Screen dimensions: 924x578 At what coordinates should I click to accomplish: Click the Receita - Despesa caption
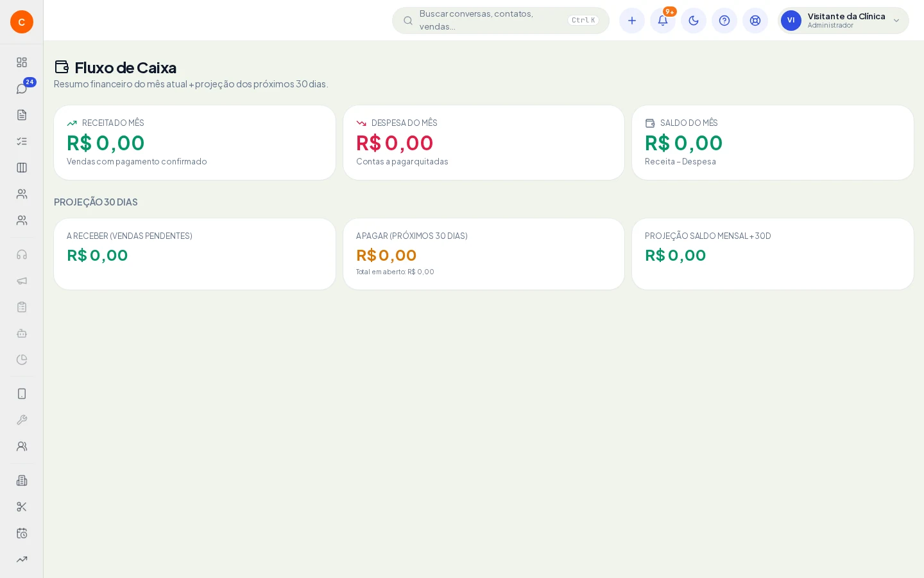click(x=680, y=162)
